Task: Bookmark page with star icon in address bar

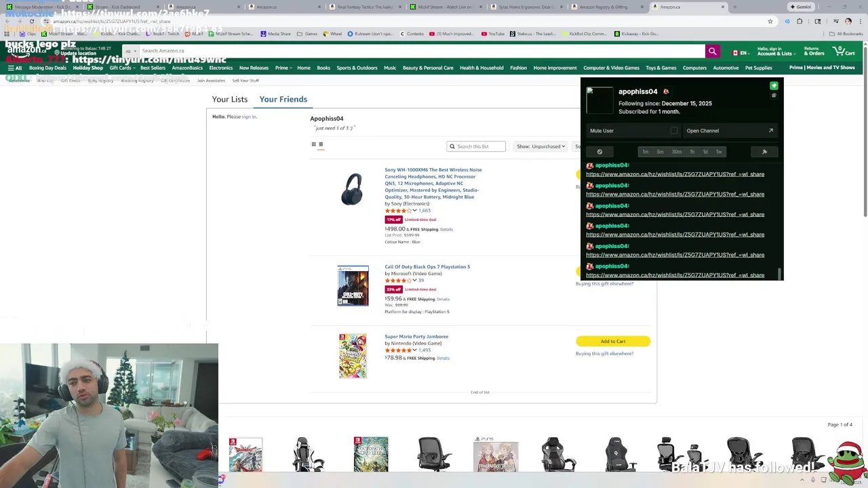Action: [770, 21]
